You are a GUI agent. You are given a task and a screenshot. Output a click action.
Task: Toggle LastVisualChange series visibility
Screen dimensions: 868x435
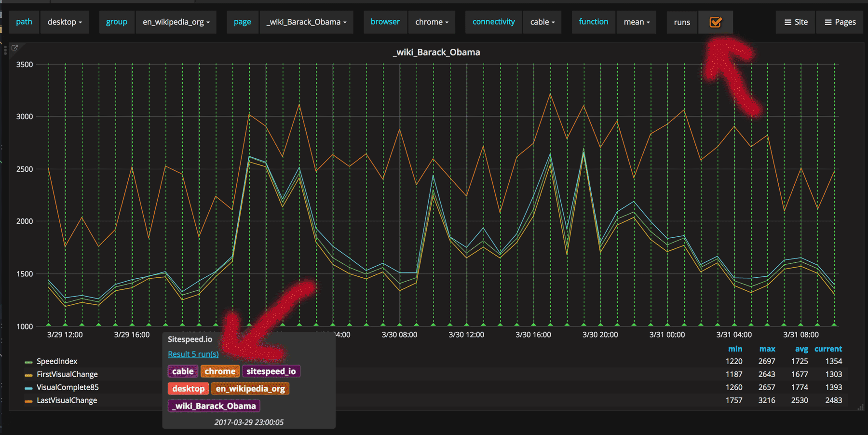pyautogui.click(x=67, y=400)
